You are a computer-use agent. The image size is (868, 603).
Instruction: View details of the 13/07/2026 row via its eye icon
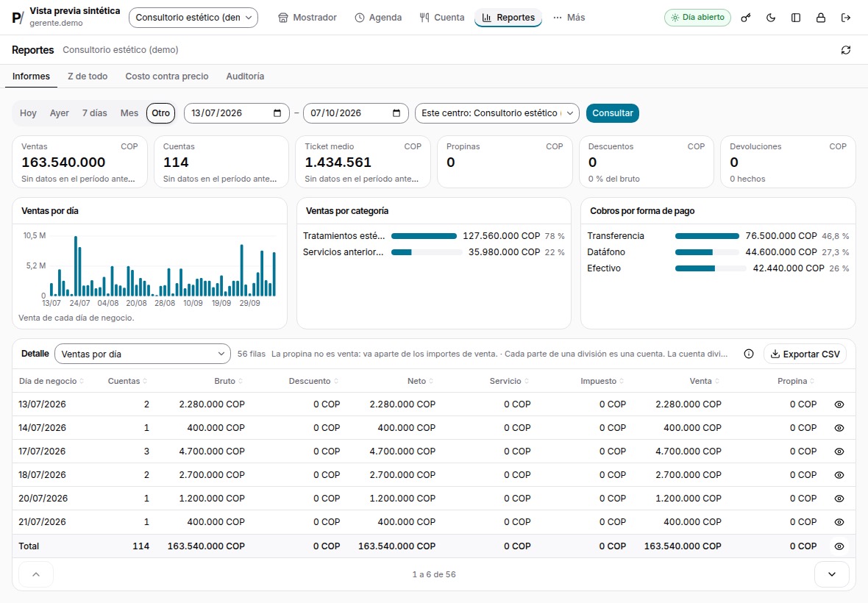839,404
